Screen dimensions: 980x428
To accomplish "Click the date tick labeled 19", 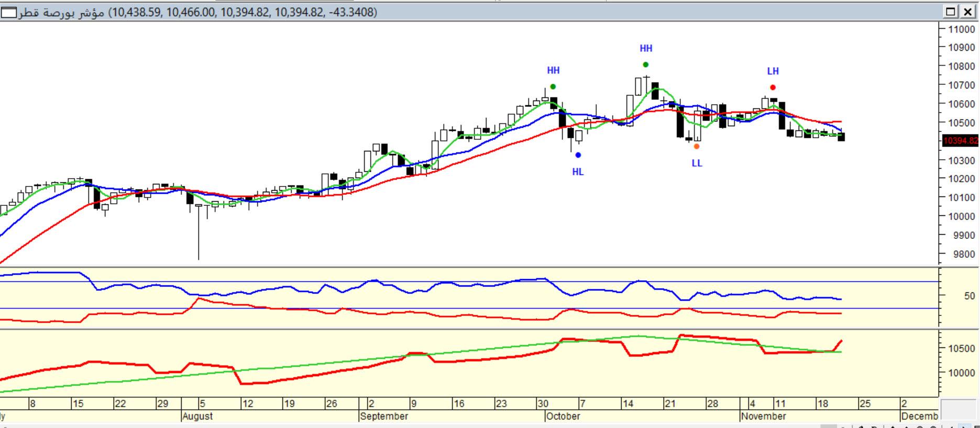I will 289,404.
